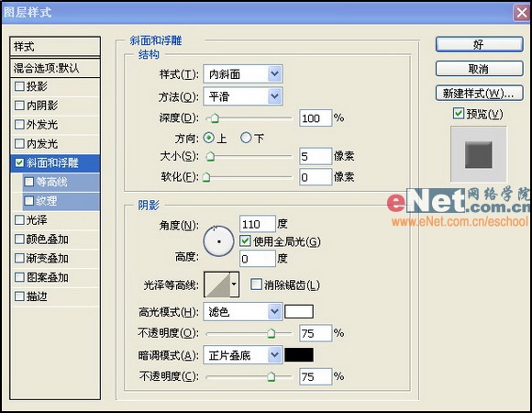Open the 样式 内斜面 dropdown
The image size is (532, 413).
pyautogui.click(x=243, y=74)
